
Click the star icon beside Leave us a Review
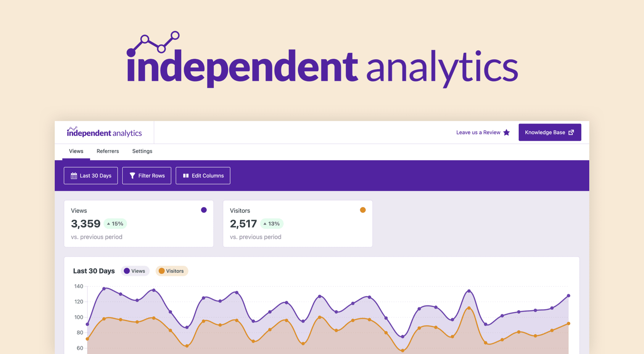click(506, 132)
